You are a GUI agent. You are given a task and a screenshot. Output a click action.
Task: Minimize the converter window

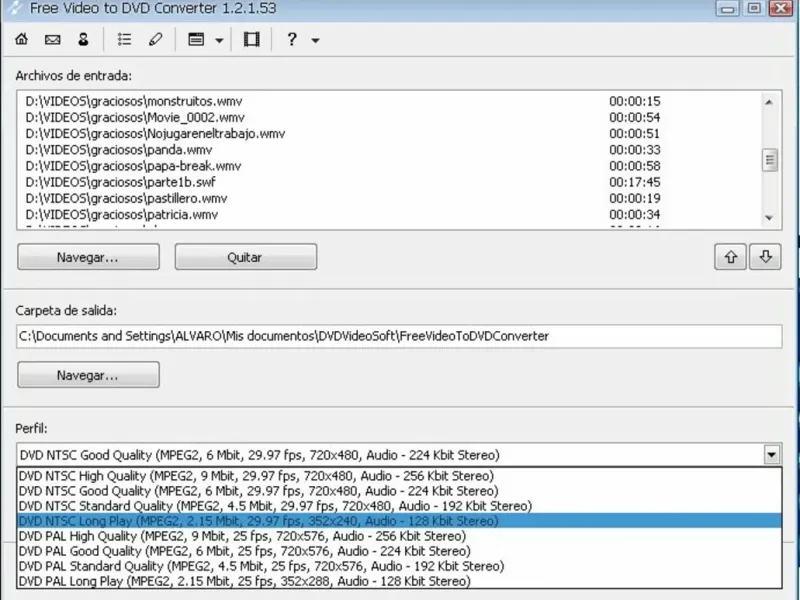point(727,8)
